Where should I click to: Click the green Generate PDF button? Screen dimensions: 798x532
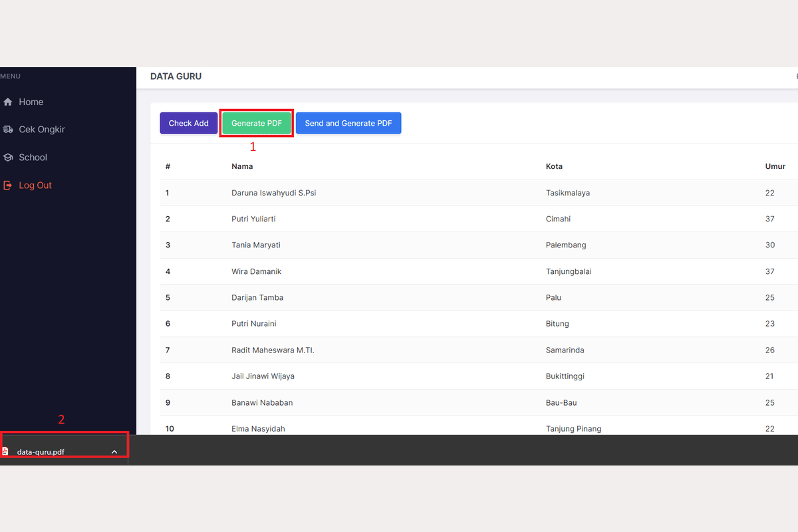pyautogui.click(x=257, y=123)
